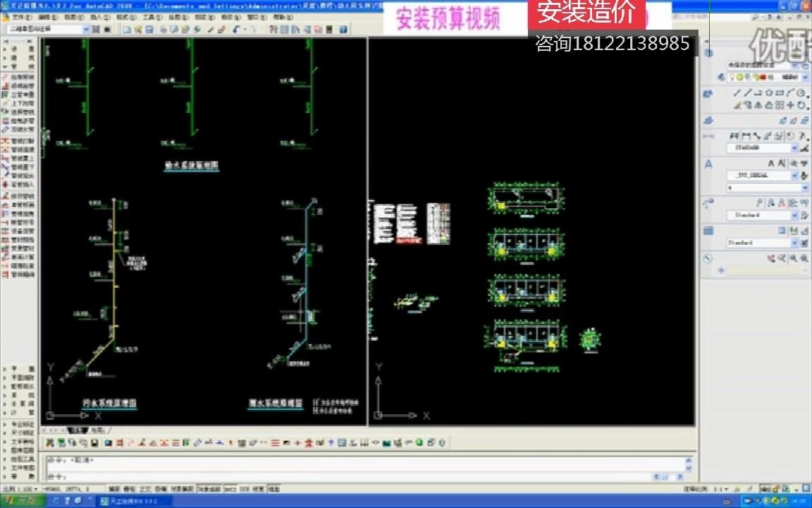The height and width of the screenshot is (508, 812).
Task: Open the 文件(F) menu
Action: click(20, 18)
